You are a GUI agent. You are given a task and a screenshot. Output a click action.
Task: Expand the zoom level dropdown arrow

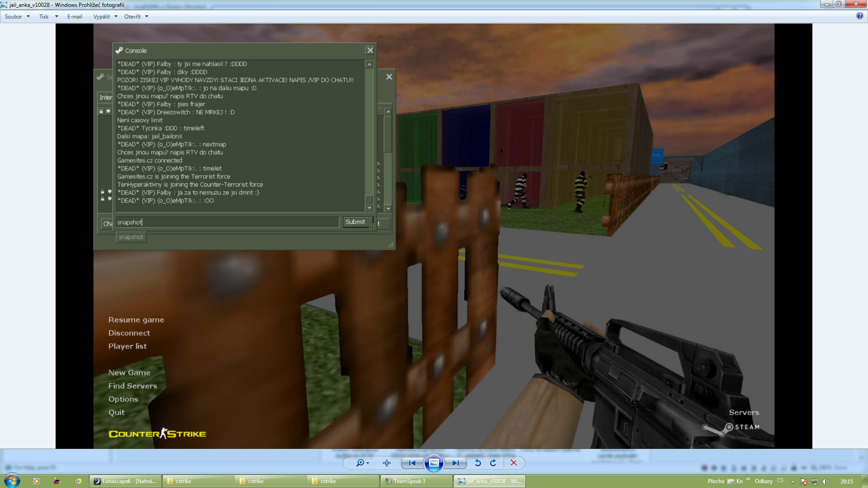(368, 463)
